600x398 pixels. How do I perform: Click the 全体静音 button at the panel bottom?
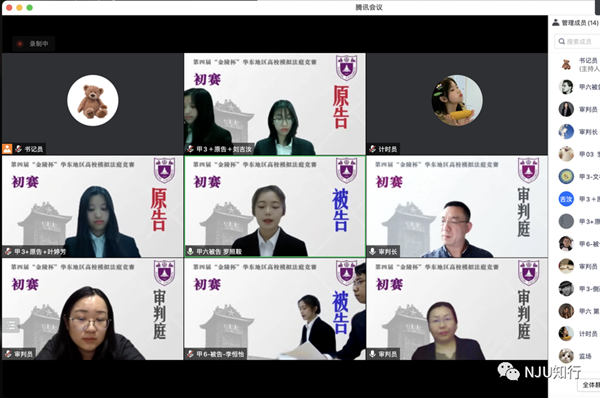pyautogui.click(x=589, y=385)
